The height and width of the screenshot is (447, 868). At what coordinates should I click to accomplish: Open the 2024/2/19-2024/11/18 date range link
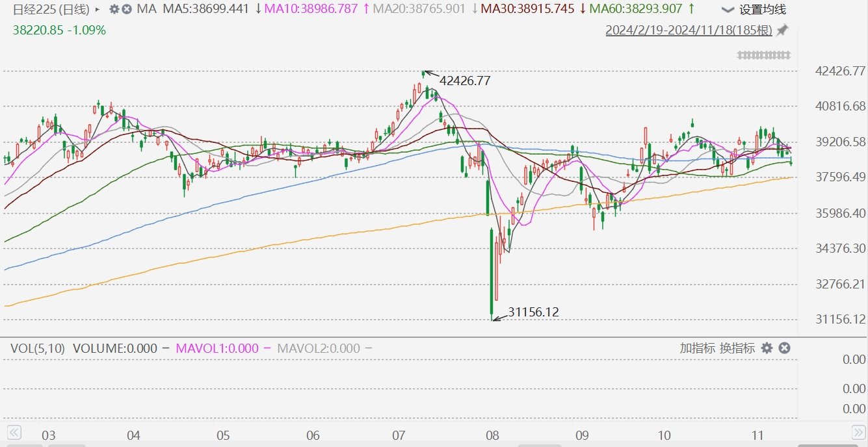pos(689,30)
